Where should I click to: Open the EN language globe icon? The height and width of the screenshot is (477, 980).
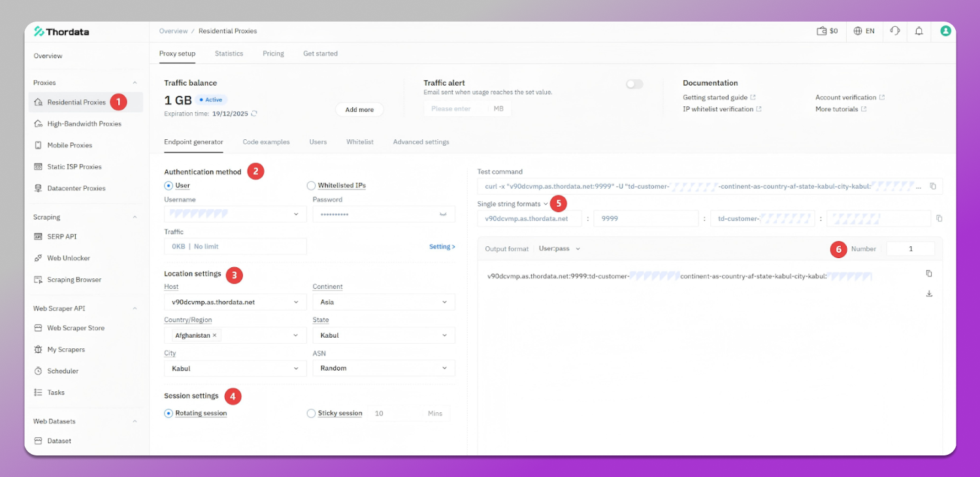coord(864,31)
